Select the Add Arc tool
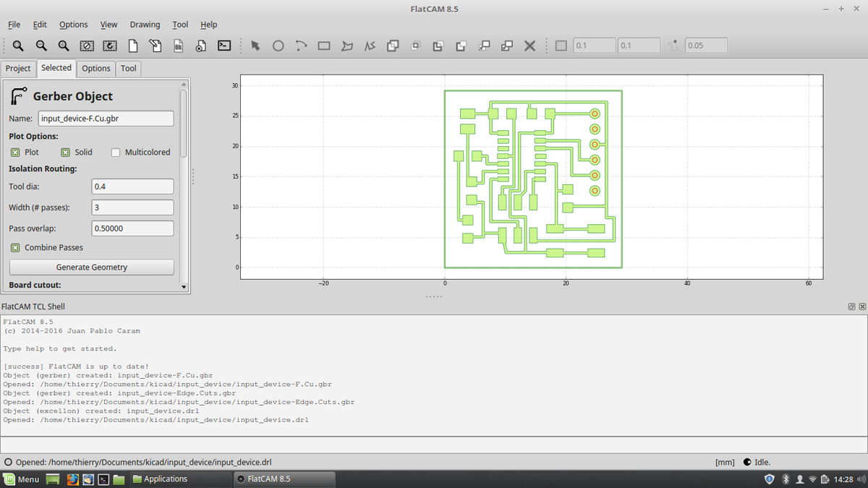Viewport: 868px width, 488px height. click(x=301, y=46)
